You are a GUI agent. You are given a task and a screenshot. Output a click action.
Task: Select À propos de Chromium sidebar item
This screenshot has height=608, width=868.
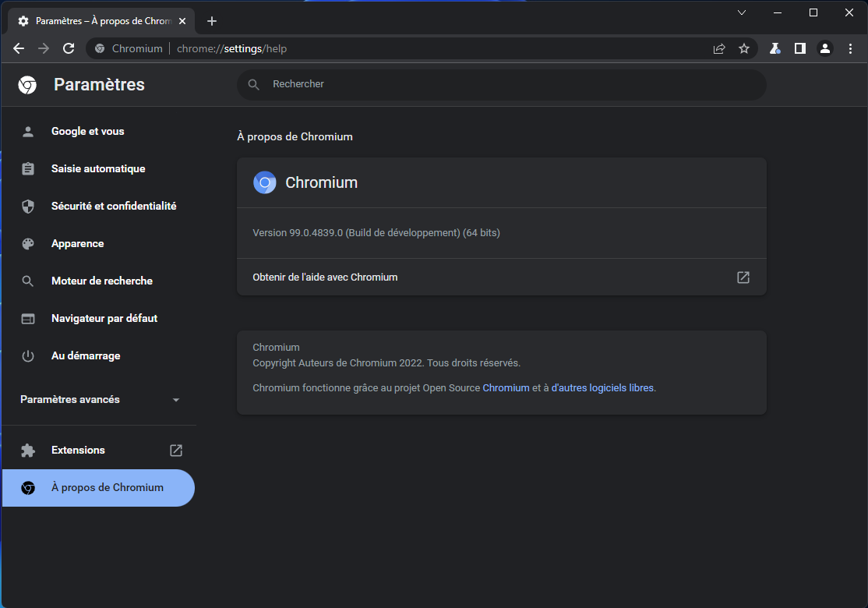click(98, 488)
